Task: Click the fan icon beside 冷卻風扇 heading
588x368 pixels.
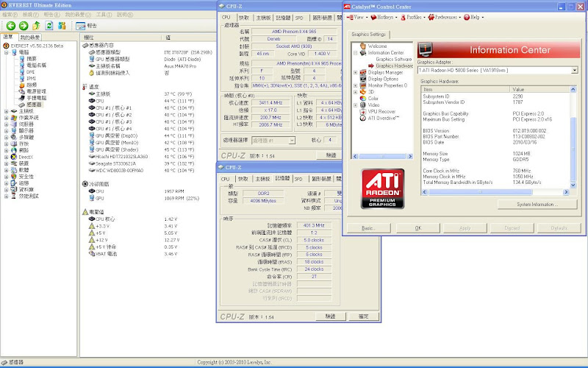Action: pos(85,184)
